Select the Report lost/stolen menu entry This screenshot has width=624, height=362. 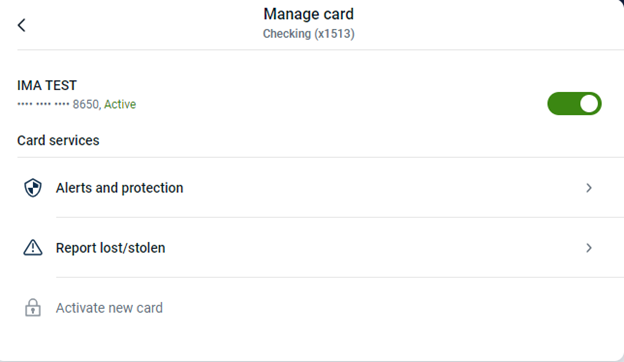(110, 248)
